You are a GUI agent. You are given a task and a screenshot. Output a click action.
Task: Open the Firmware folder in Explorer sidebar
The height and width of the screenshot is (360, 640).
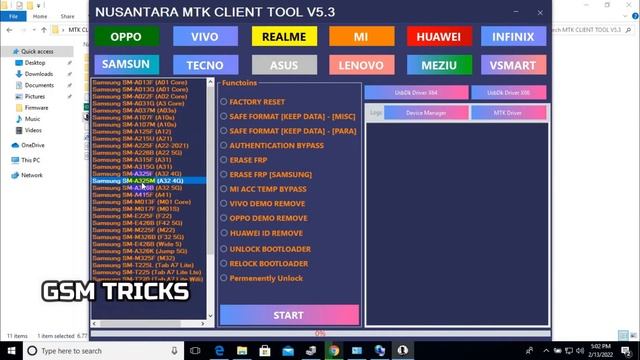tap(36, 108)
